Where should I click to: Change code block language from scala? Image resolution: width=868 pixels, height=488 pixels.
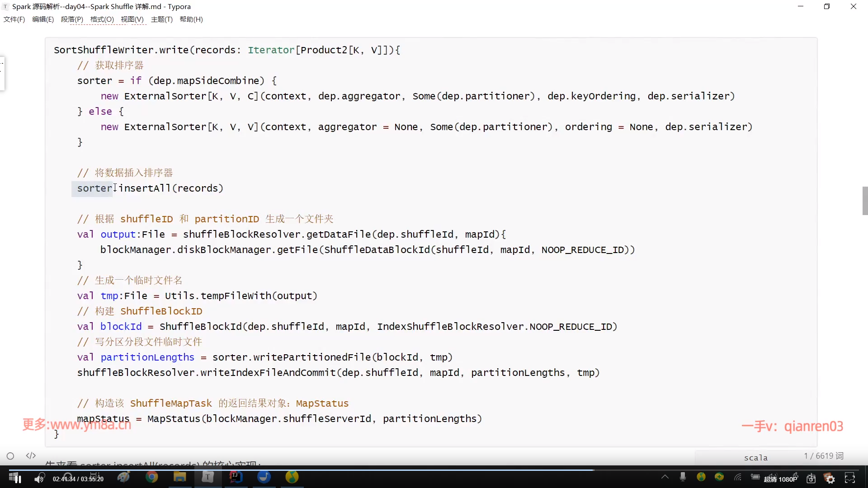point(755,458)
